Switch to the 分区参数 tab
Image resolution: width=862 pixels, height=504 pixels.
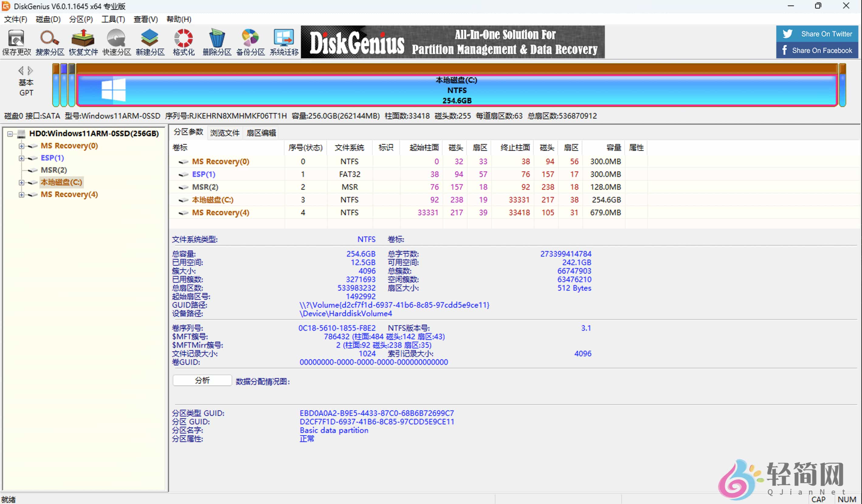tap(188, 133)
